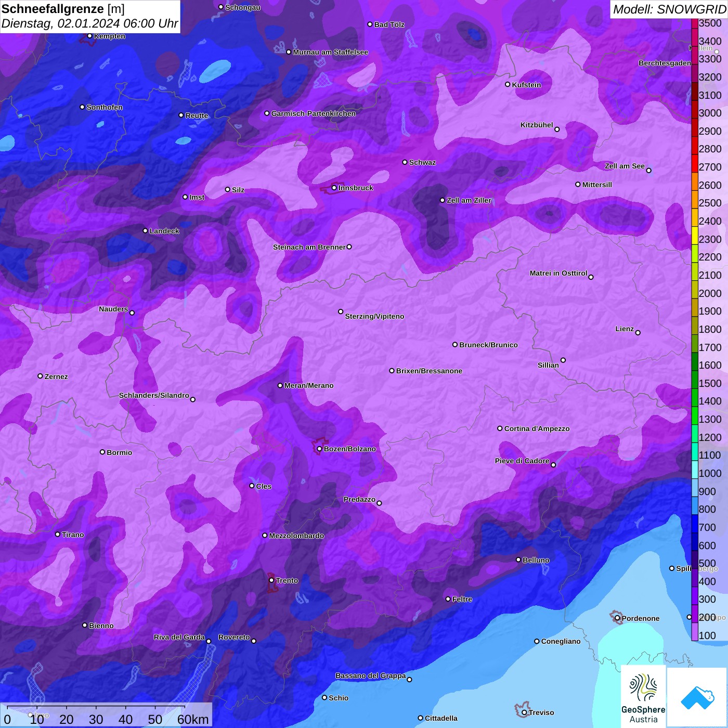Click the Matrei in Osttirol label
The width and height of the screenshot is (728, 728).
558,273
